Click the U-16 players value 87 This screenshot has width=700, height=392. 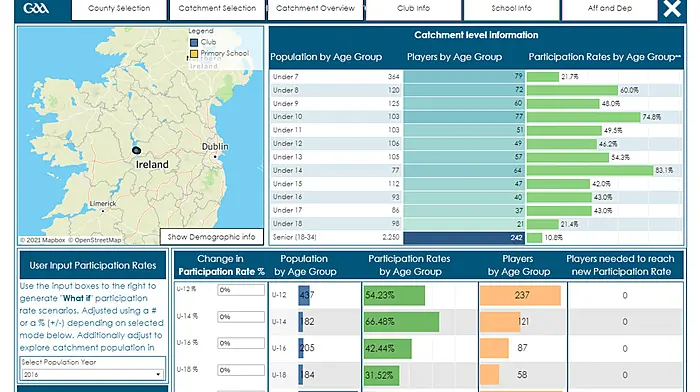(522, 348)
